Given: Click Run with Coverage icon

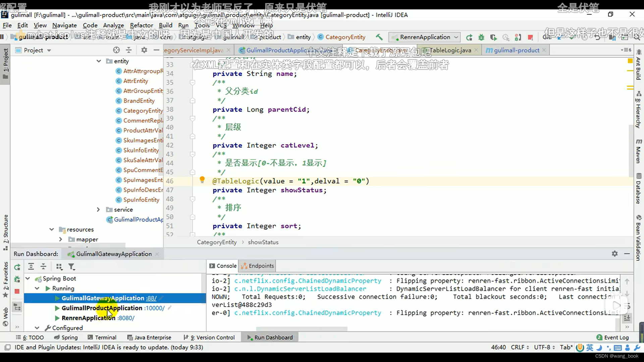Looking at the screenshot, I should click(493, 37).
